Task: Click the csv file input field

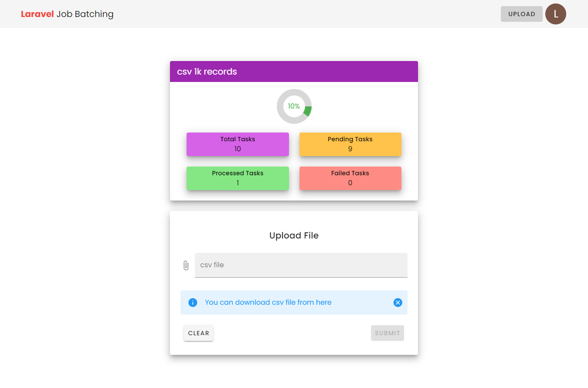Action: click(x=301, y=265)
